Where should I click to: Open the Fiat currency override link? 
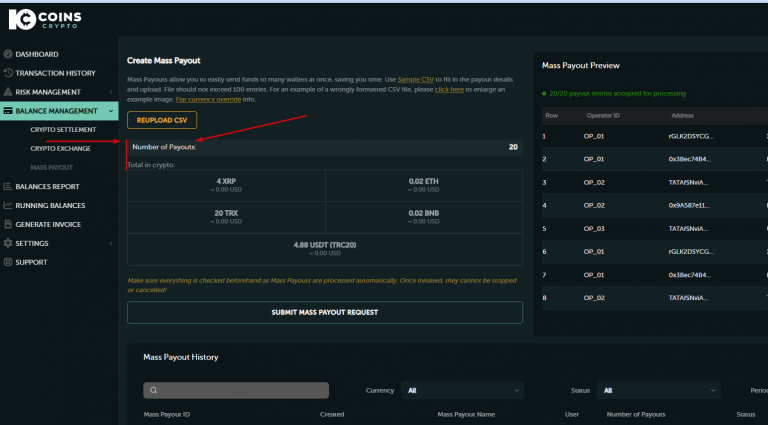click(208, 99)
